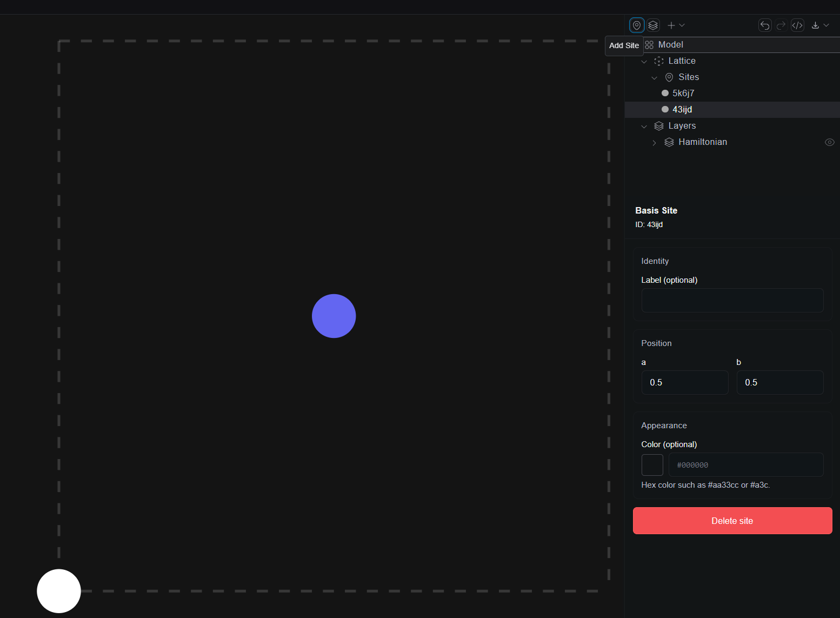Click the position b input field
840x618 pixels.
[x=780, y=382]
